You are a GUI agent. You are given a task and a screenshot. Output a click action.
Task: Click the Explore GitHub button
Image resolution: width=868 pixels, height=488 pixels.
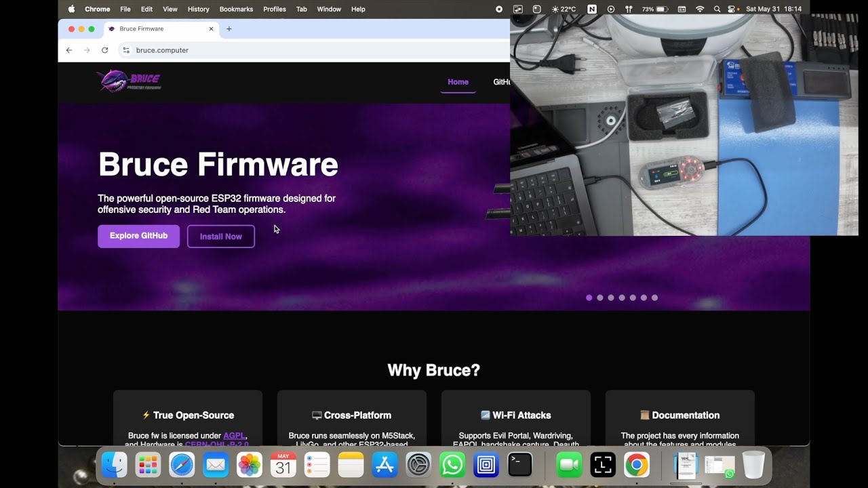coord(138,236)
